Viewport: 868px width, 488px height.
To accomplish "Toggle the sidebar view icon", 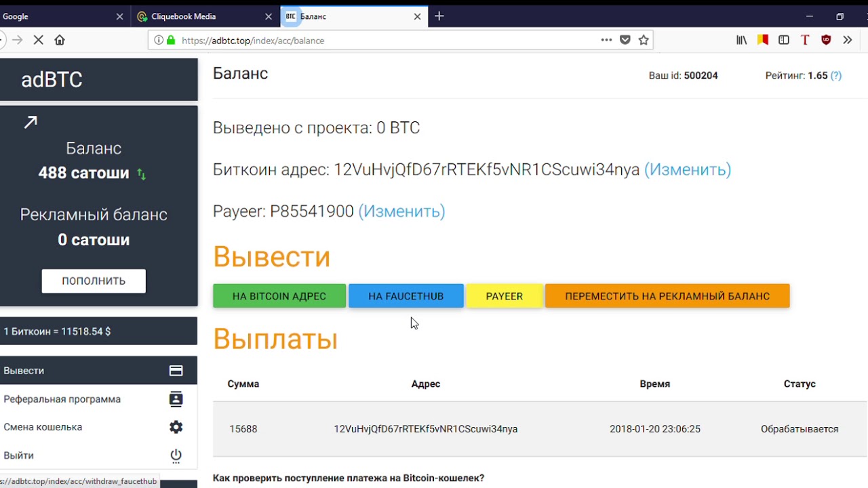I will tap(784, 40).
